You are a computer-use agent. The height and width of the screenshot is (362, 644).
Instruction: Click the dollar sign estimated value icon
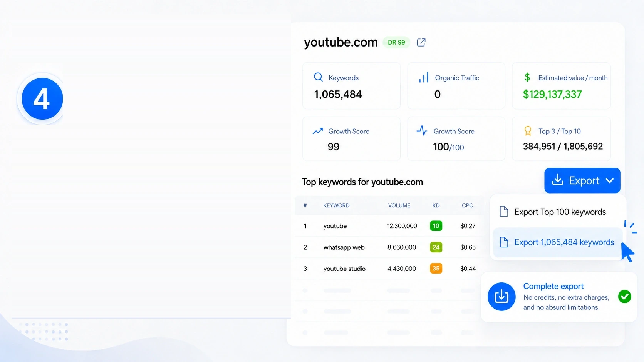coord(527,77)
